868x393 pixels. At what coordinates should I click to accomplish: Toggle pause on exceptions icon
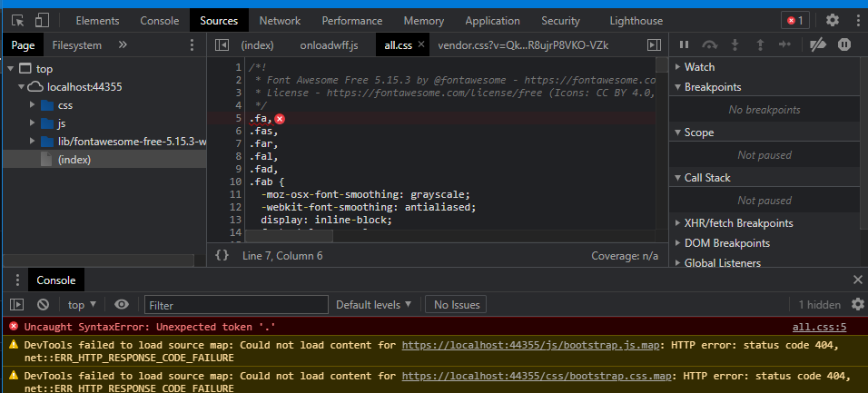(x=843, y=44)
